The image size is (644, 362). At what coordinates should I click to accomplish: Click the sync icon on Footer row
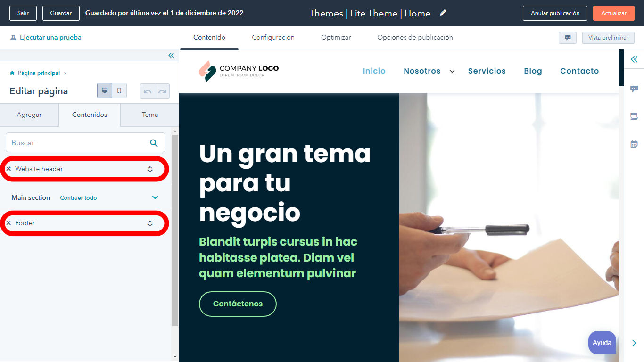tap(150, 223)
